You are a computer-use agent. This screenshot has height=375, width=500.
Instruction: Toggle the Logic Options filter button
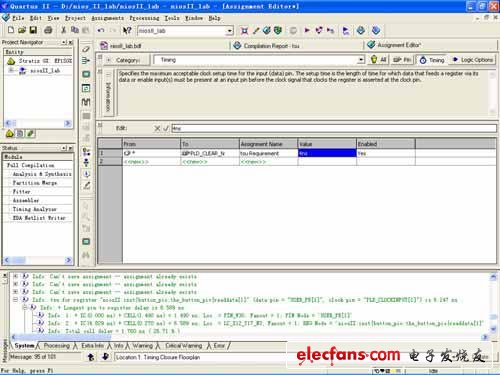click(472, 60)
